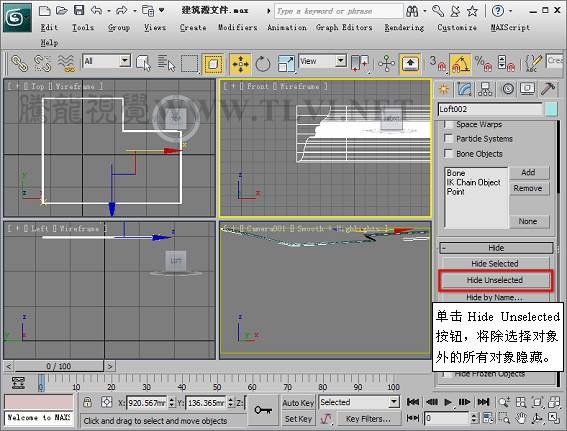Screen dimensions: 567x431
Task: Toggle Percent Snap
Action: 483,63
